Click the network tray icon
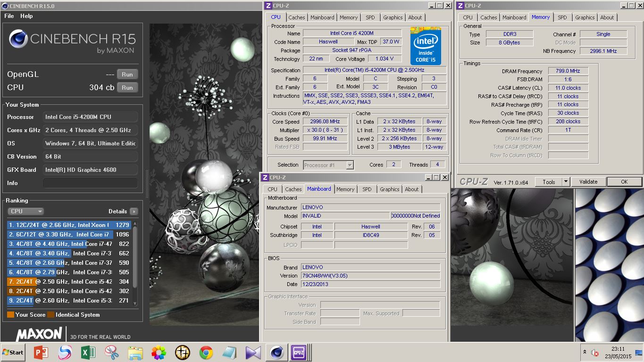The width and height of the screenshot is (644, 362). point(639,353)
